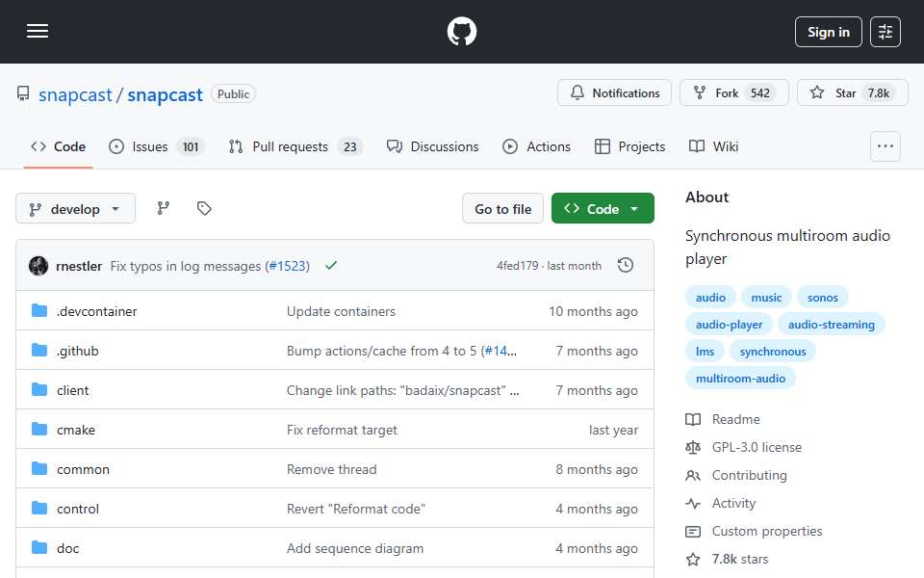This screenshot has width=924, height=578.
Task: Select the multiroom-audio topic tag
Action: 740,379
